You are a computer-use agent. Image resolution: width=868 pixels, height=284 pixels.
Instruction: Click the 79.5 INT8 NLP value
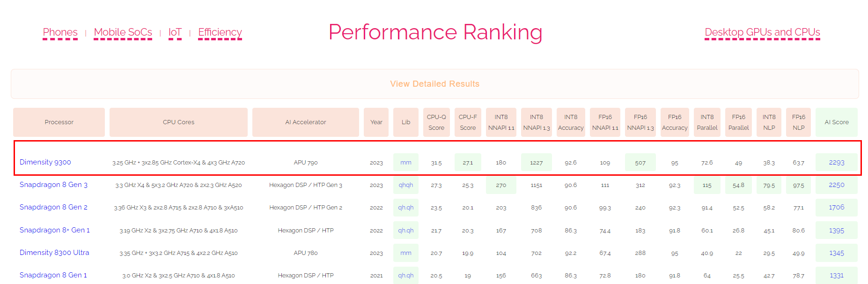click(769, 185)
